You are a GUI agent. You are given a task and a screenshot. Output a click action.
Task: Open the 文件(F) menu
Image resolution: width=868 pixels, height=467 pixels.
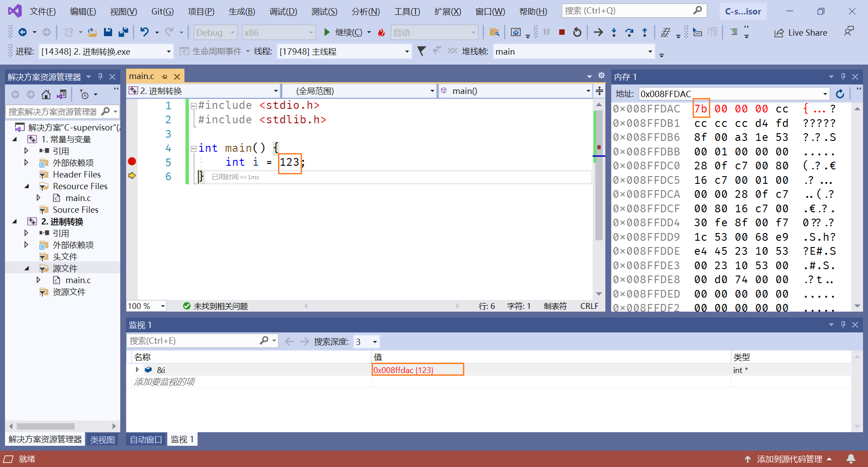(42, 11)
